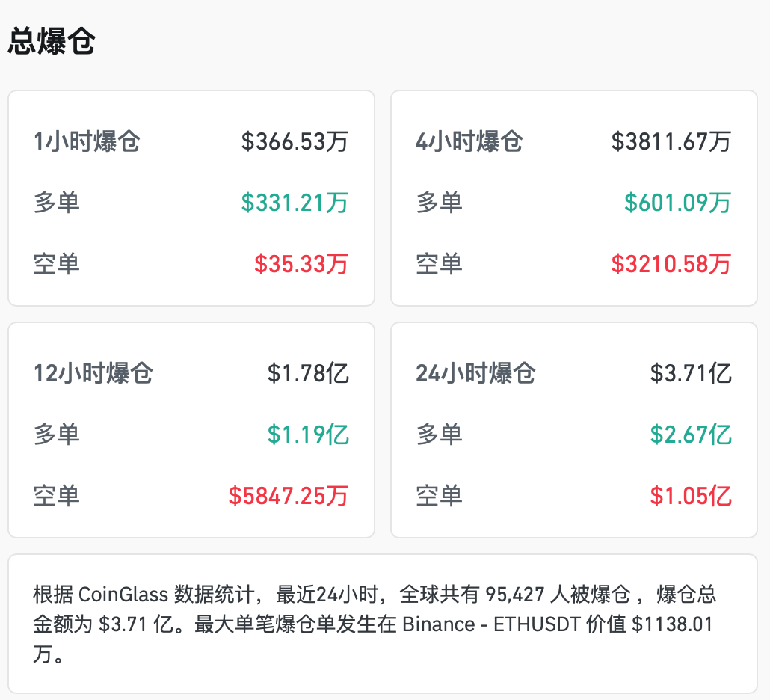Click the 1-hour total $366.53万

[295, 141]
